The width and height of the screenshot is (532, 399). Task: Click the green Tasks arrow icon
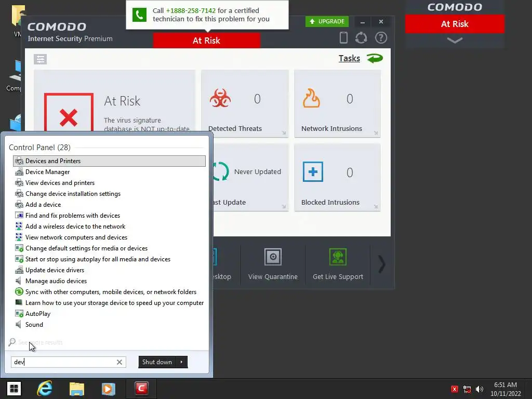375,58
